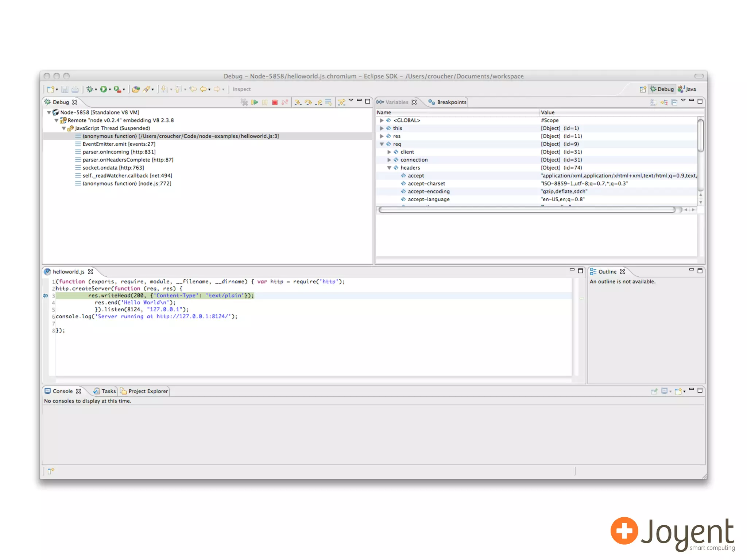Screen dimensions: 747x560
Task: Click the Step Return icon
Action: pos(319,102)
